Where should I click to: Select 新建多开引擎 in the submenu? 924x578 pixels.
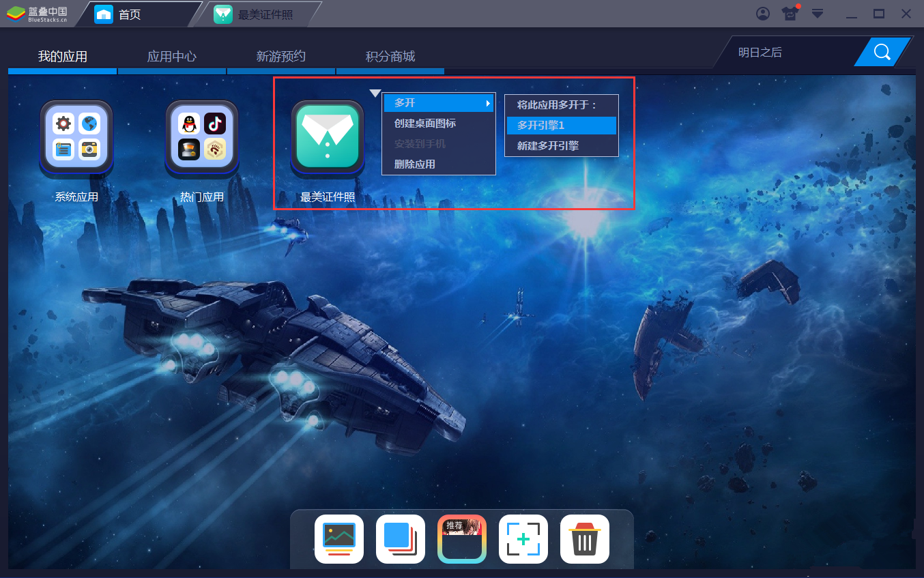(x=562, y=146)
